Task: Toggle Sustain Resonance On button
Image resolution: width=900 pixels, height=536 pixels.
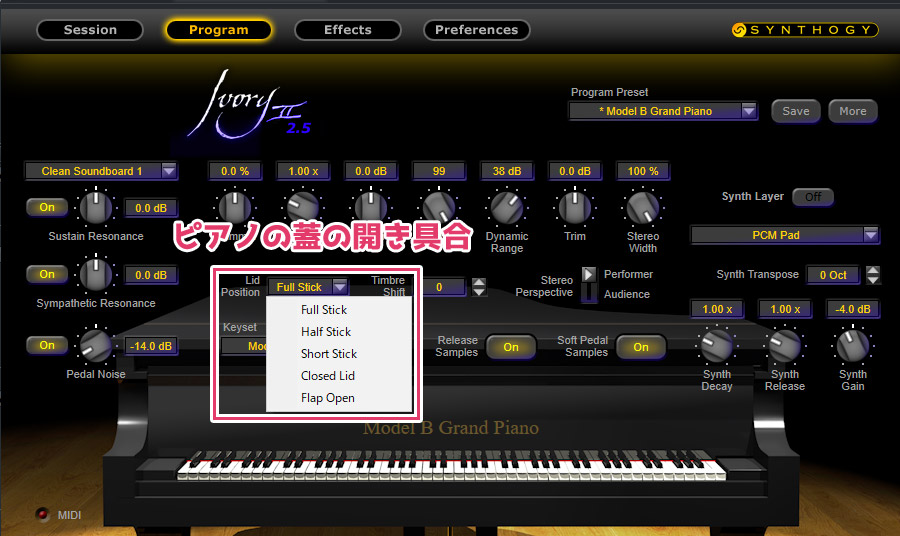Action: (47, 207)
